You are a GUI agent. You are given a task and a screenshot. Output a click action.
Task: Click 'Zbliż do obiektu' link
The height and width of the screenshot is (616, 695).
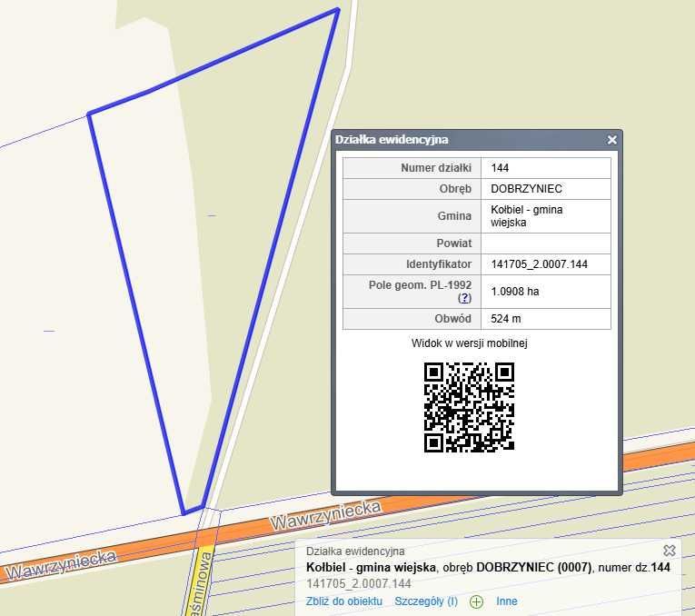(344, 601)
